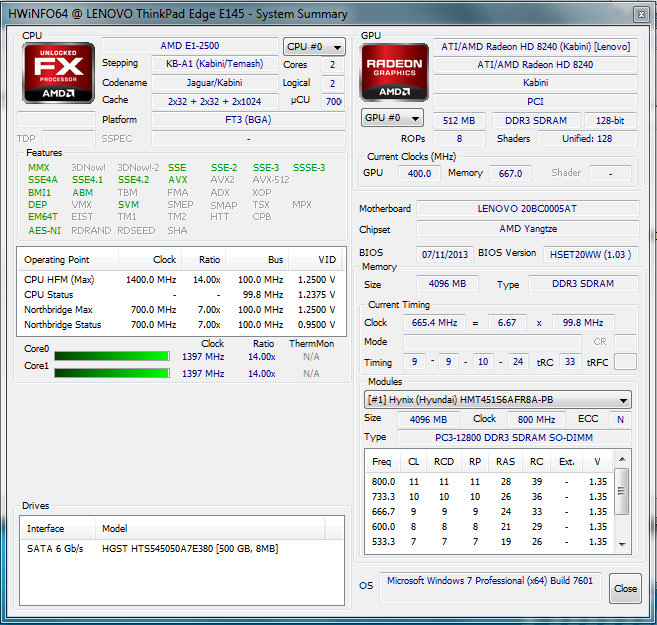Viewport: 657px width, 625px height.
Task: Click the MMX feature label
Action: [39, 168]
